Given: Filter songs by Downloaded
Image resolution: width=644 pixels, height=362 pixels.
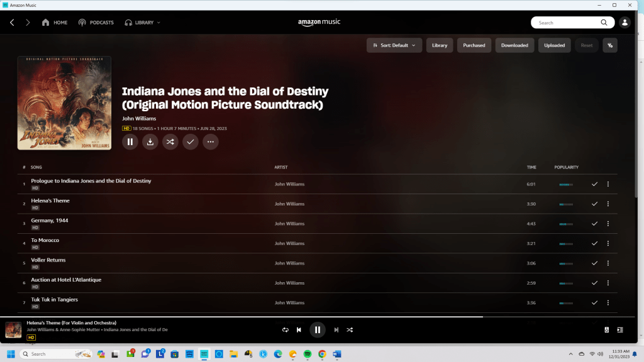Looking at the screenshot, I should point(514,45).
